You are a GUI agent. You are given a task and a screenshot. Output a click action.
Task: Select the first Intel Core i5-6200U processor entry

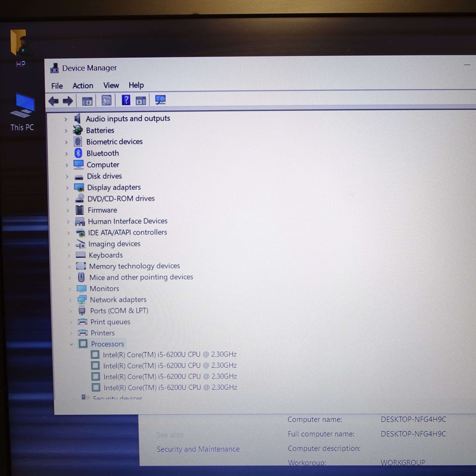tap(170, 354)
